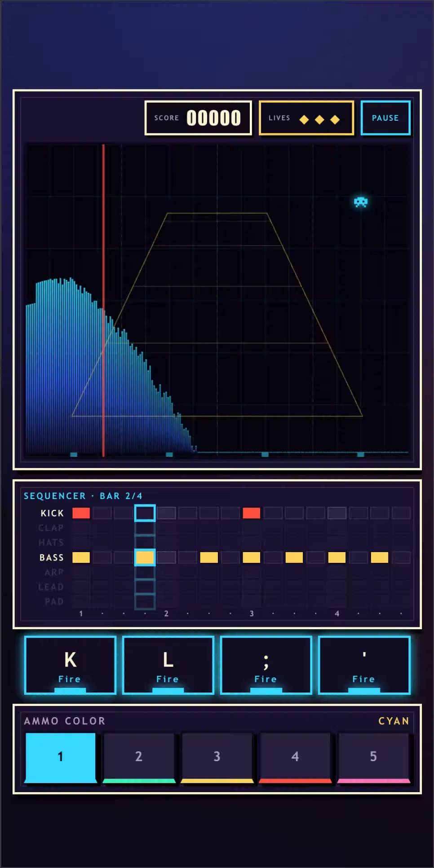Select pink ammo color 5

373,758
